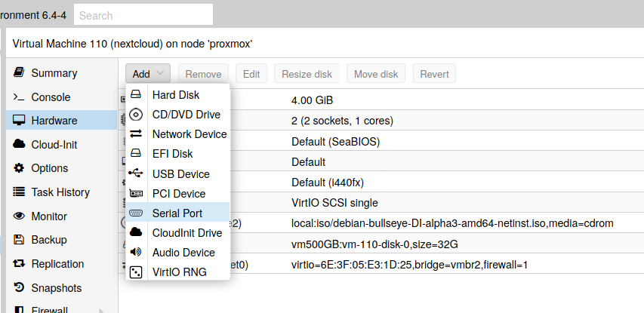Viewport: 644px width, 313px height.
Task: Click the PCI Device card icon
Action: pyautogui.click(x=136, y=194)
